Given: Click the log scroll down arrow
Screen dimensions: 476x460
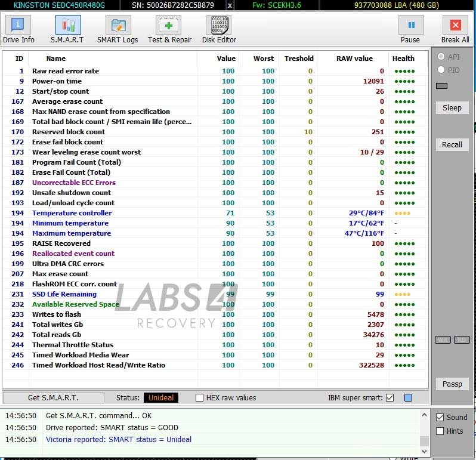Looking at the screenshot, I should (424, 452).
